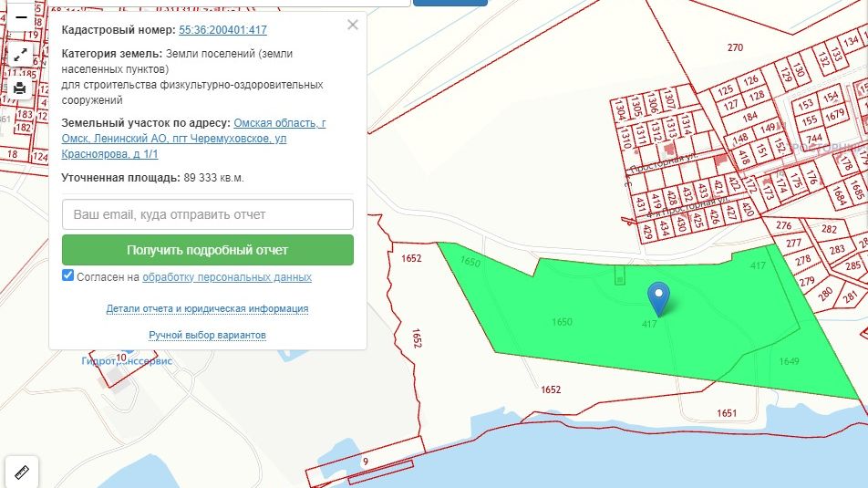Click the email input field

208,214
